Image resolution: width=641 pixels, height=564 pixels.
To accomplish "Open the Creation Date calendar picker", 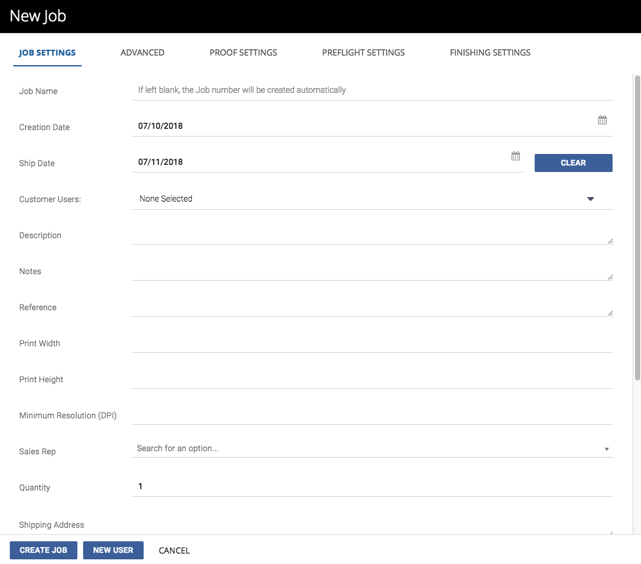I will pos(602,120).
